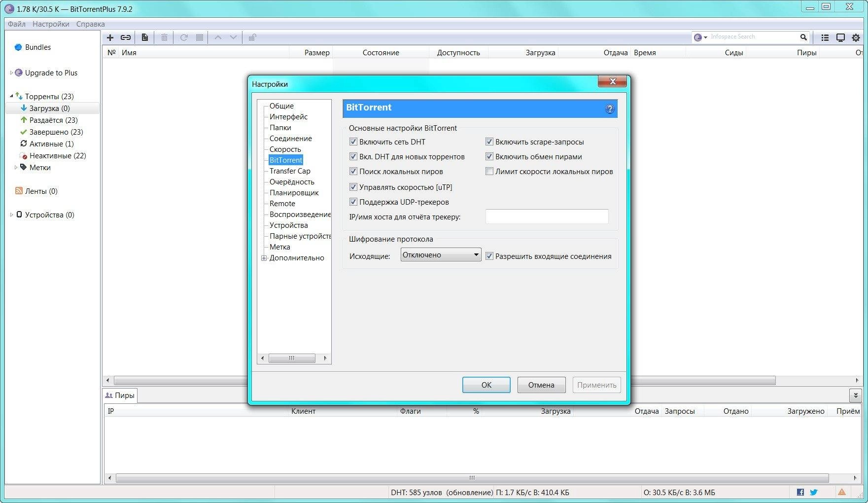This screenshot has height=503, width=868.
Task: Click the Facebook icon in status bar
Action: [x=800, y=492]
